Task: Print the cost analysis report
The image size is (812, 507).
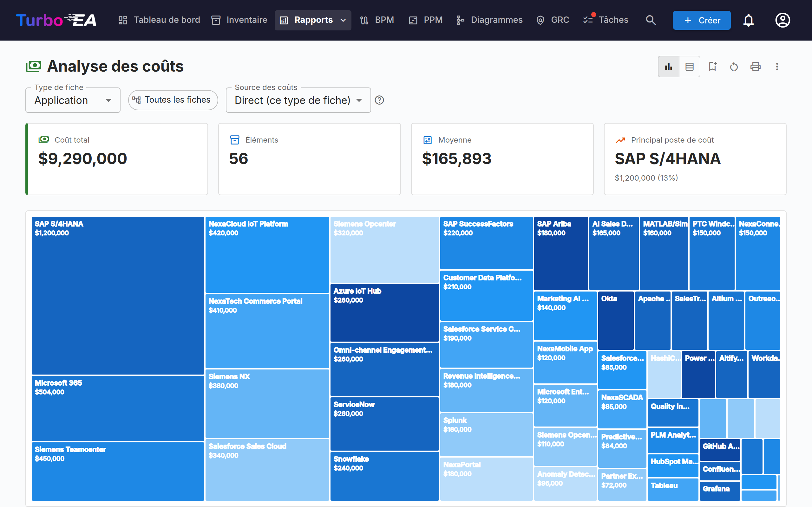Action: [x=755, y=67]
